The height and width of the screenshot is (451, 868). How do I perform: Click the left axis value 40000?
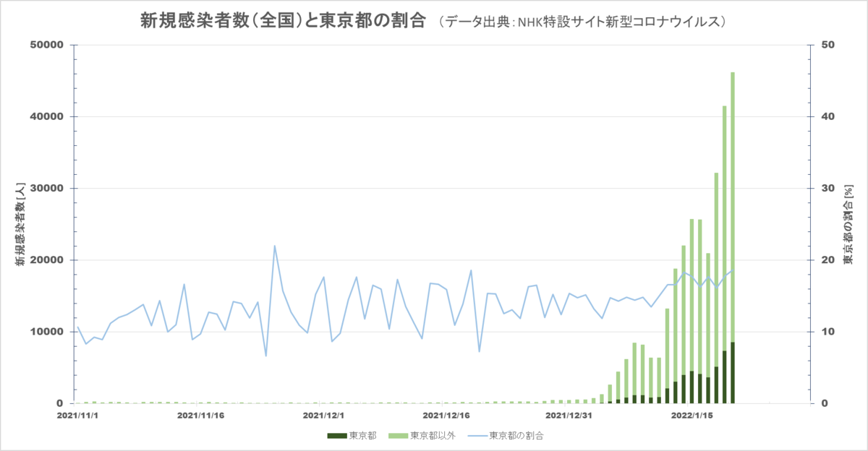click(48, 116)
